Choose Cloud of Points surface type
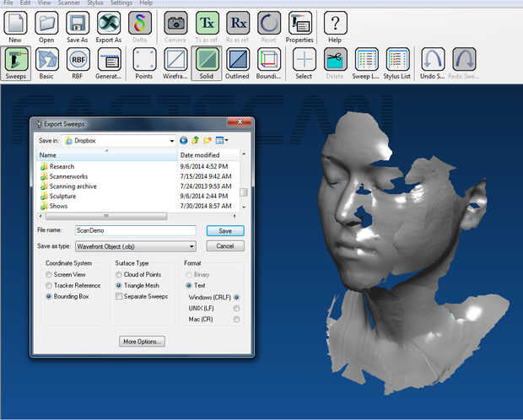Screen dimensions: 523x420 pyautogui.click(x=119, y=275)
